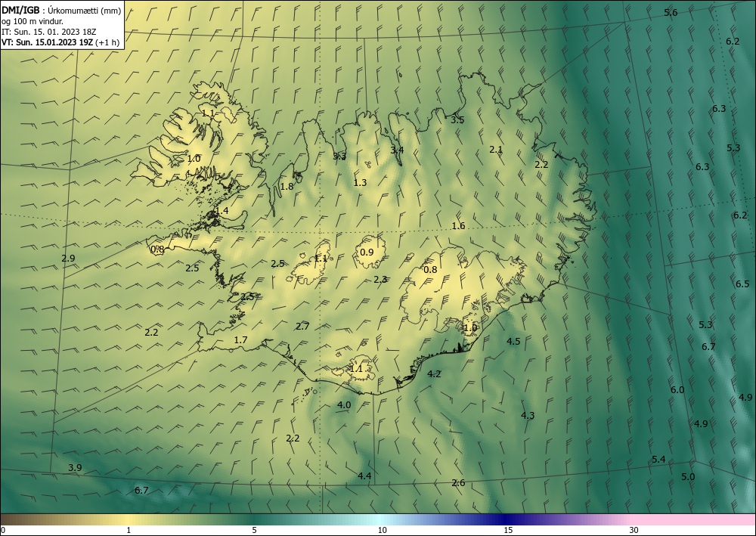Image resolution: width=756 pixels, height=536 pixels.
Task: Click the 5.6 value label on the map
Action: click(671, 13)
